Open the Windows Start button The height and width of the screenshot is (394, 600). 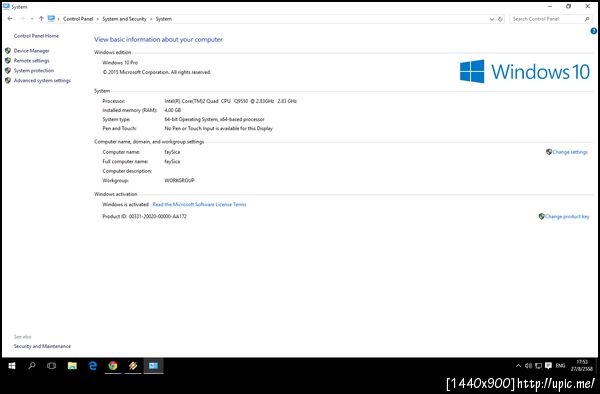tap(12, 366)
